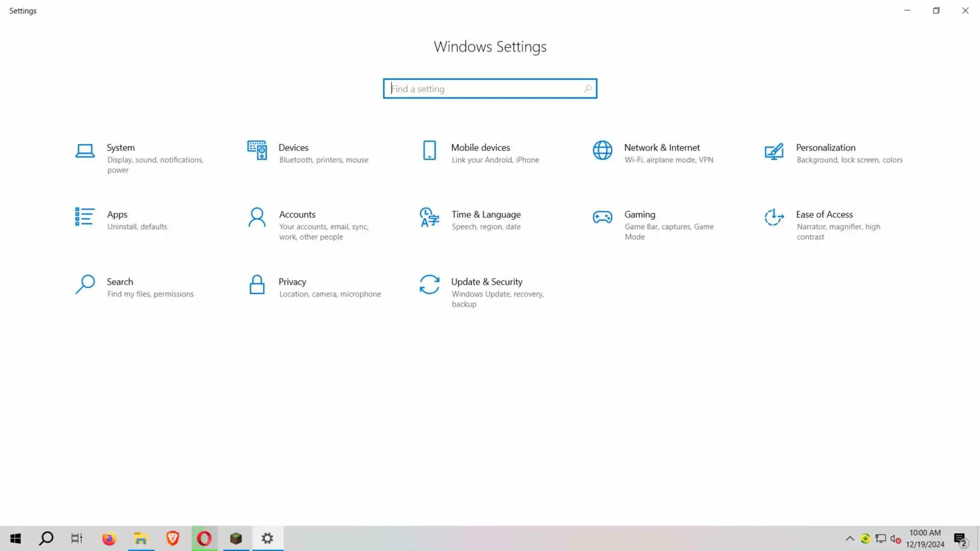980x551 pixels.
Task: Click the Gaming controller icon
Action: tap(602, 217)
